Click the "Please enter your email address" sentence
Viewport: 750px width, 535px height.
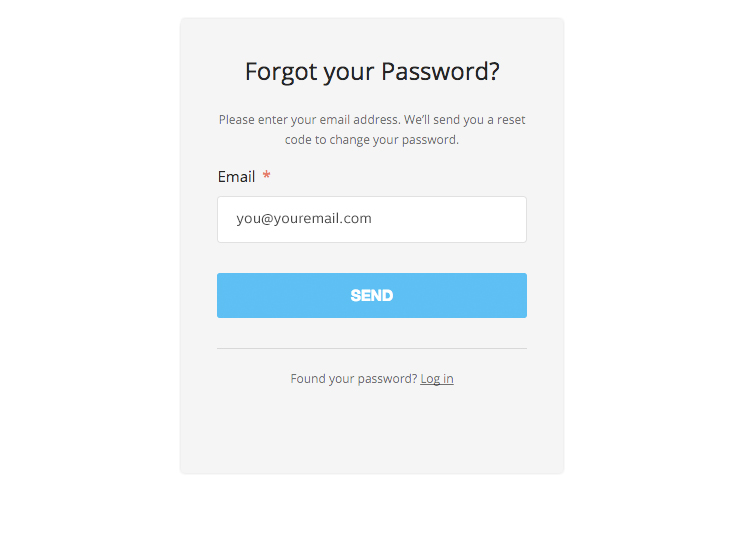click(309, 120)
